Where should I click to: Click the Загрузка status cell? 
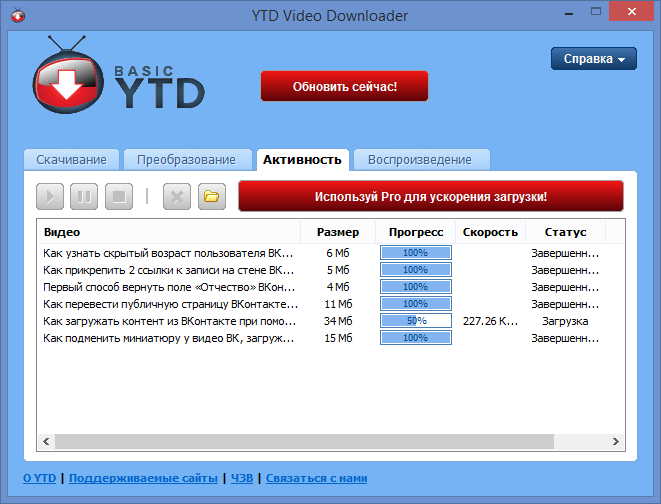(x=565, y=321)
